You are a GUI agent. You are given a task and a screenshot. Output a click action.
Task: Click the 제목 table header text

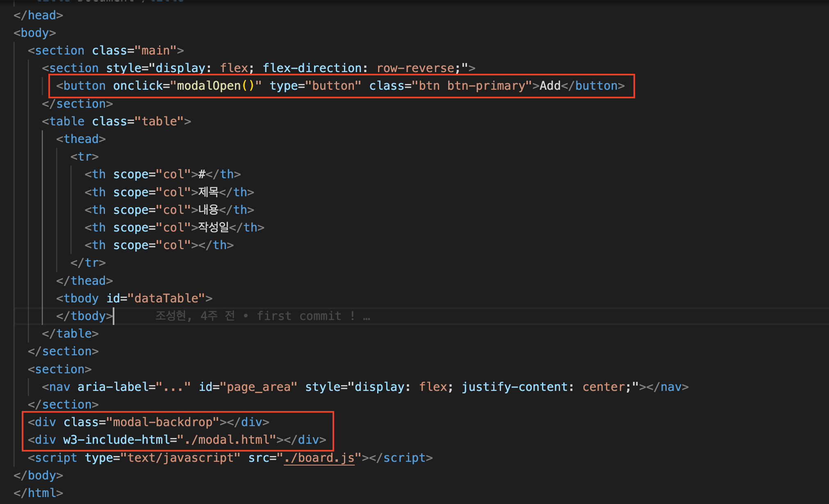[208, 192]
